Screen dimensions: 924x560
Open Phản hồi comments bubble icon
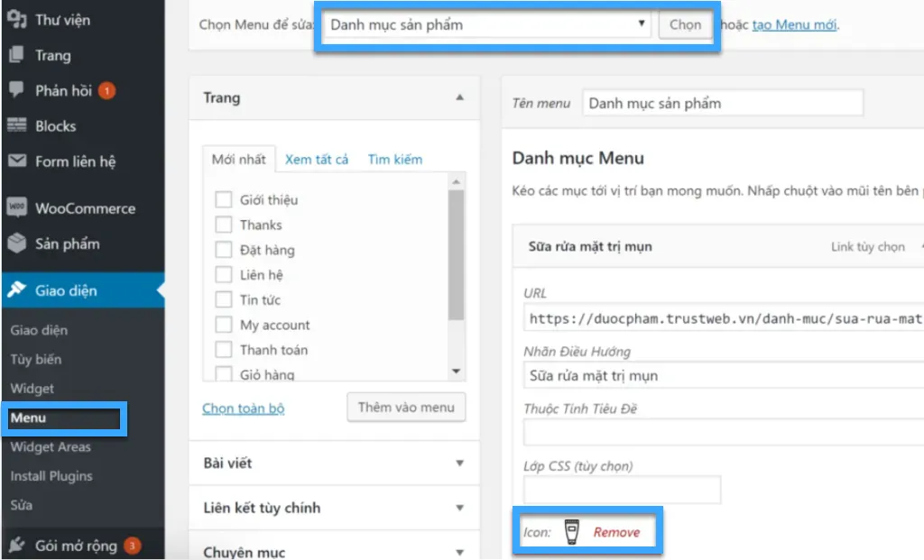coord(16,90)
